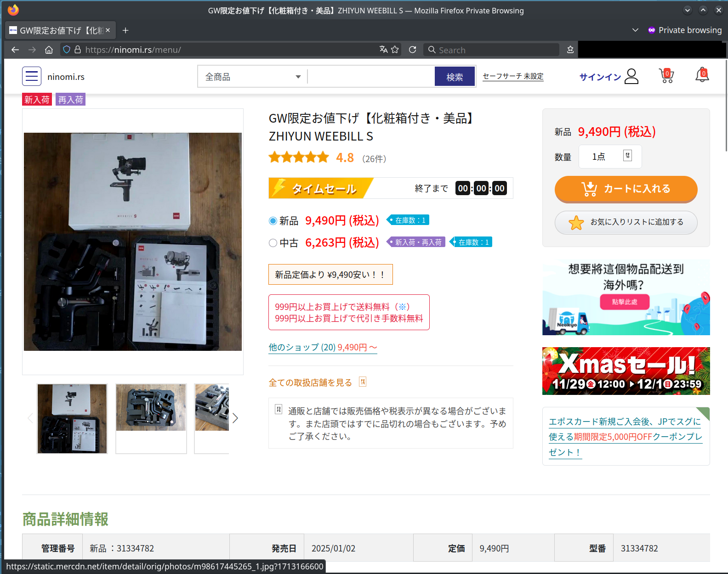Click the 商品詳細情報 heading

tap(65, 519)
